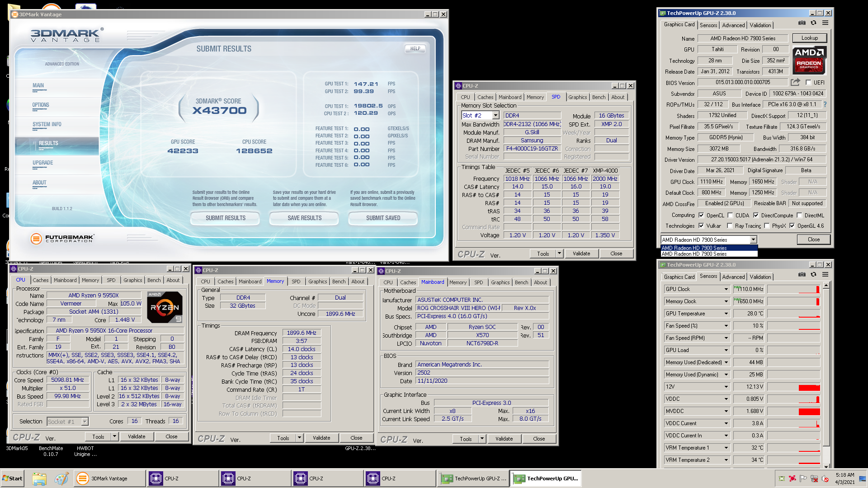
Task: Open Tools dropdown arrow in CPU-Z Memory window
Action: pyautogui.click(x=299, y=438)
